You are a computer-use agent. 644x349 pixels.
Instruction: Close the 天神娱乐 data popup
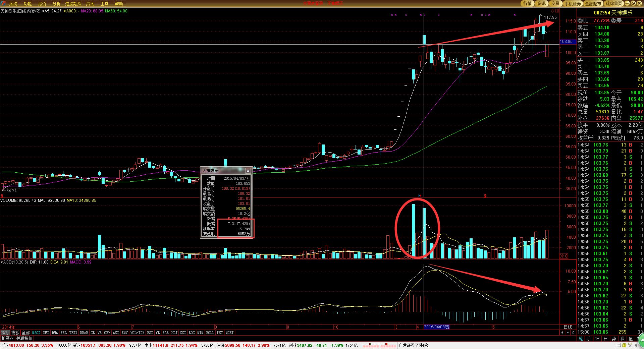(x=248, y=171)
